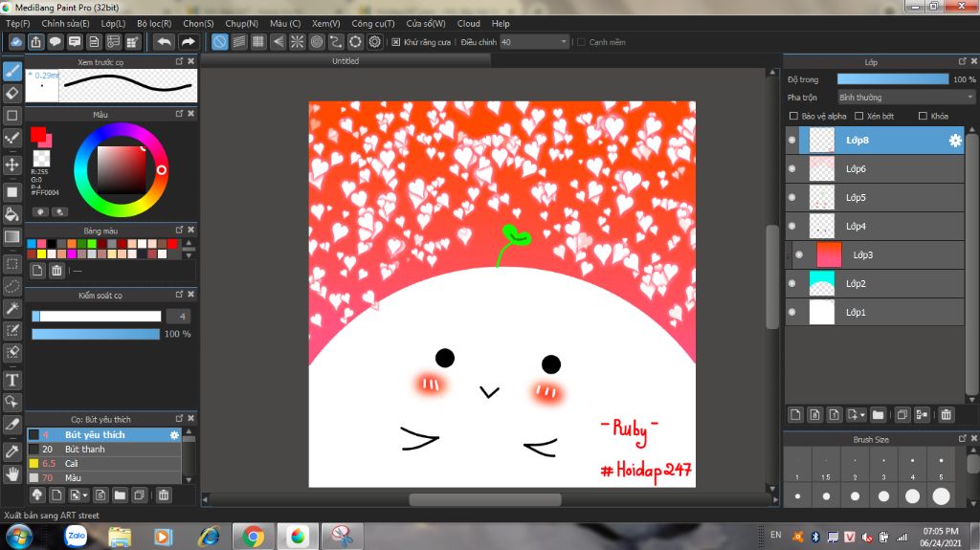Click the Undo arrow in toolbar
This screenshot has width=980, height=550.
[164, 42]
